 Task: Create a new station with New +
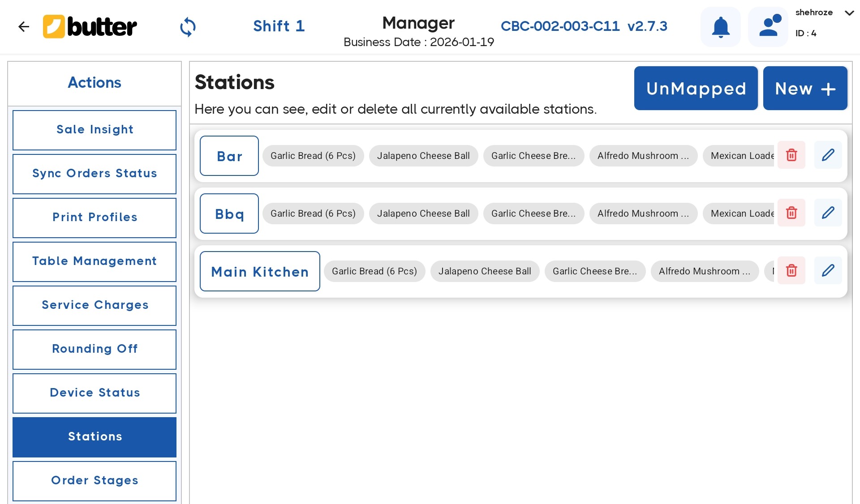[x=805, y=89]
